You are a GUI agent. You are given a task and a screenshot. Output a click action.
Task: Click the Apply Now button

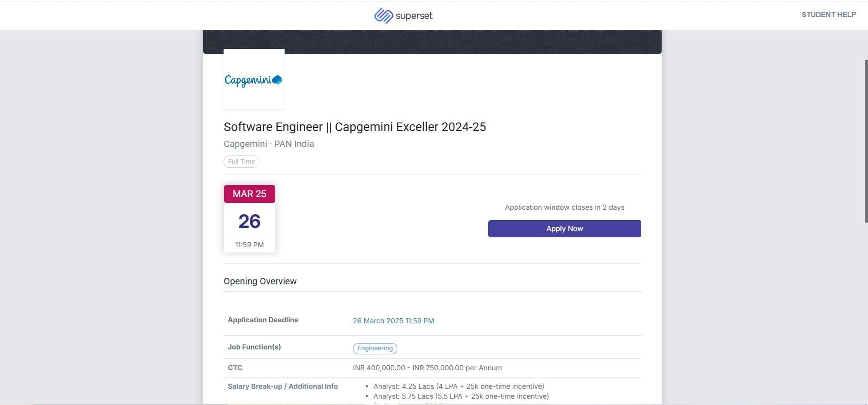tap(564, 229)
